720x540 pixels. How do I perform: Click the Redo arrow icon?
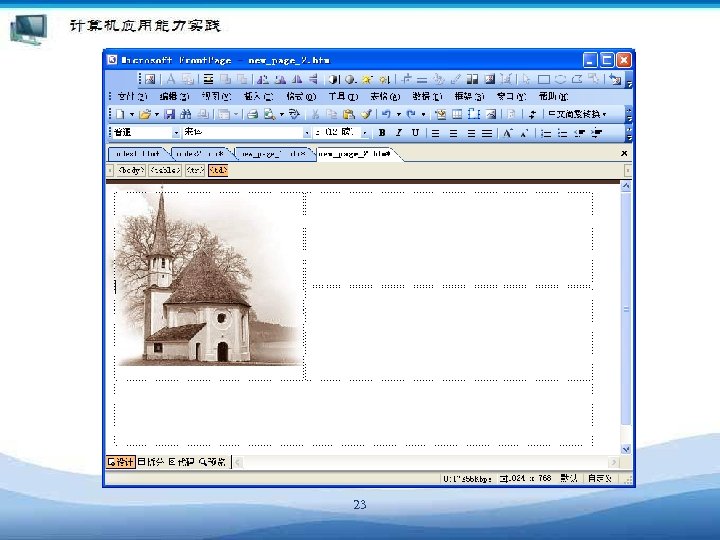(x=411, y=114)
